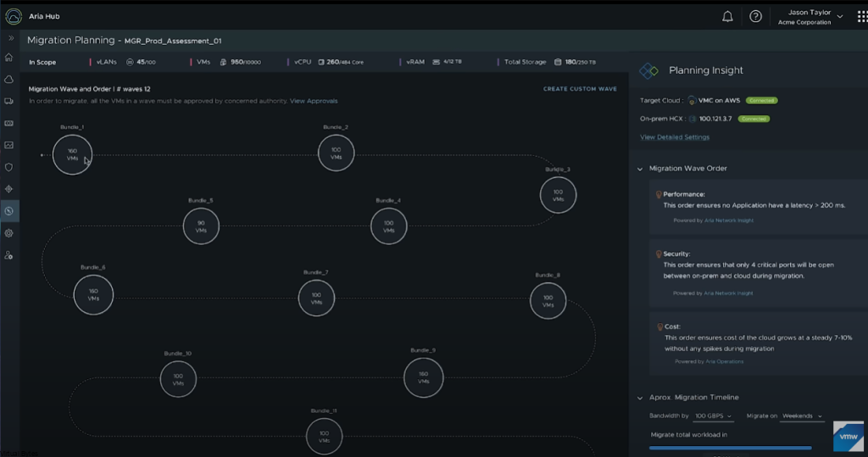Image resolution: width=868 pixels, height=457 pixels.
Task: Click the Aria Operations link under Cost
Action: 725,362
